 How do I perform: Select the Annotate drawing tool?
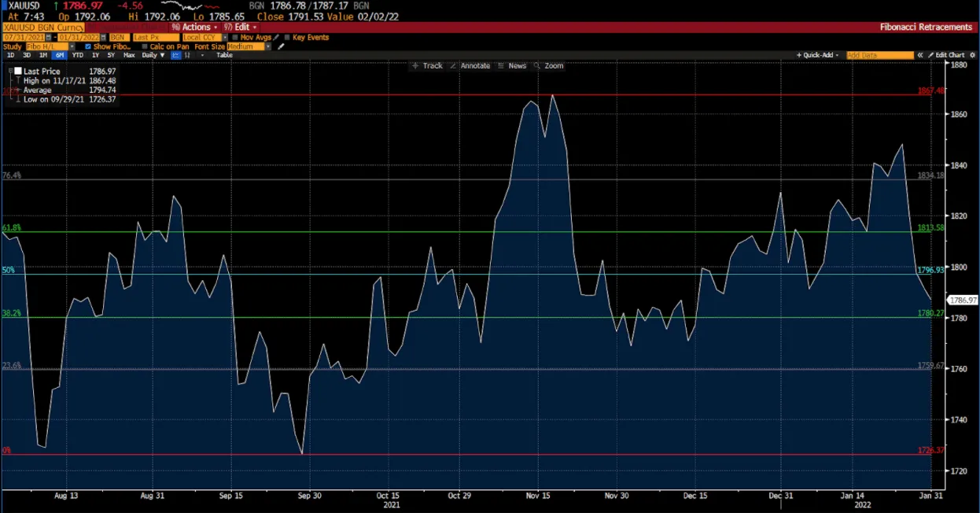pos(474,65)
